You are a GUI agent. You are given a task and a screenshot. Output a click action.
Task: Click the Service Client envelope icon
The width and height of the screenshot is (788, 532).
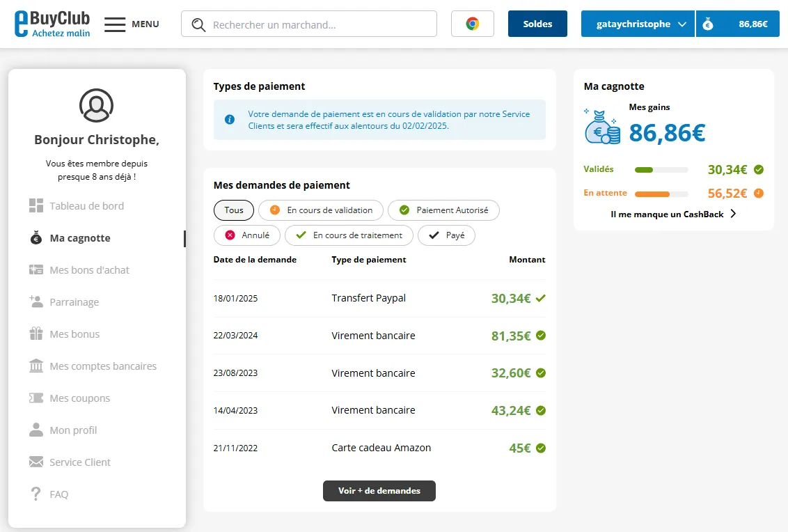click(36, 462)
